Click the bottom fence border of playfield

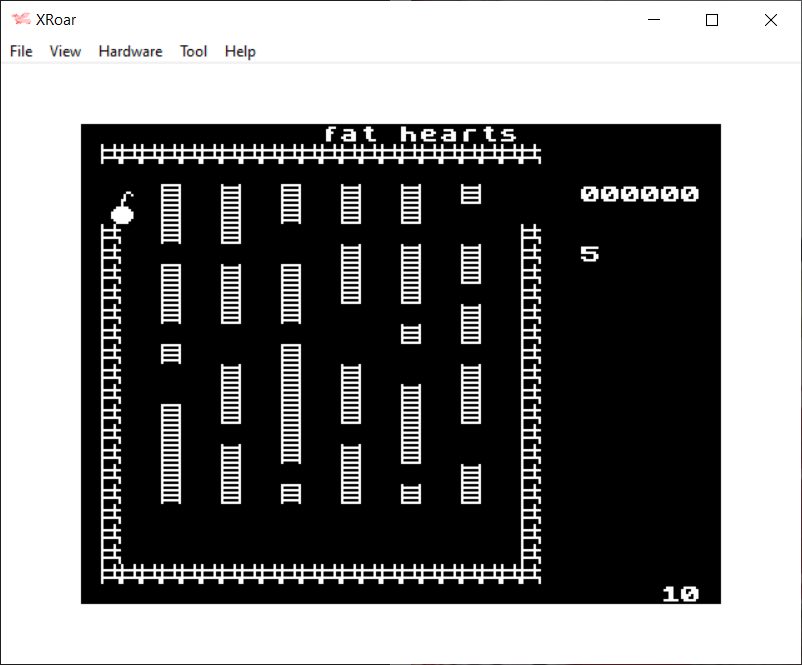click(320, 573)
